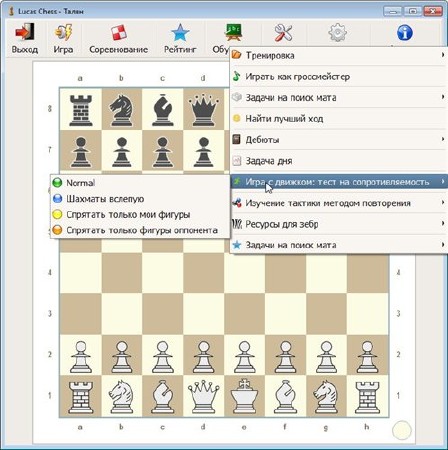Open the Игра lightning icon
Image resolution: width=448 pixels, height=450 pixels.
click(63, 32)
